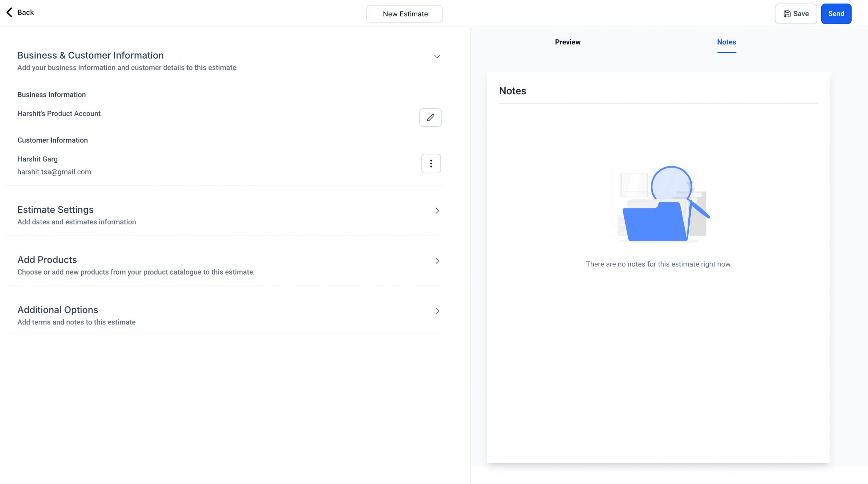Click the customer email harshit.tsa@gmail.com
The image size is (868, 484).
[x=54, y=172]
